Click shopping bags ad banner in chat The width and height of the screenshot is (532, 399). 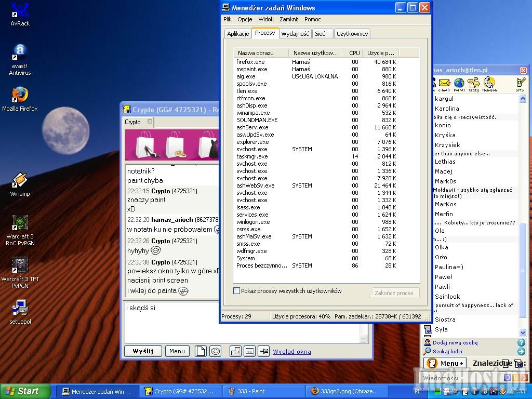[171, 145]
